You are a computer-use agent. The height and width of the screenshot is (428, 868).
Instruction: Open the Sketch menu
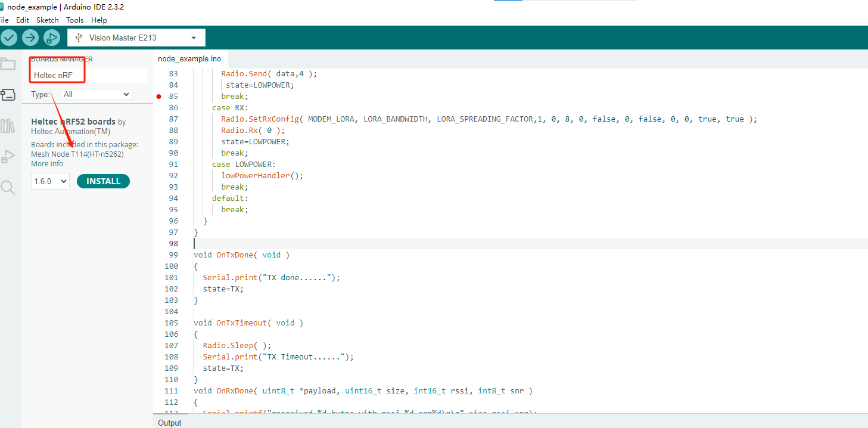[48, 20]
